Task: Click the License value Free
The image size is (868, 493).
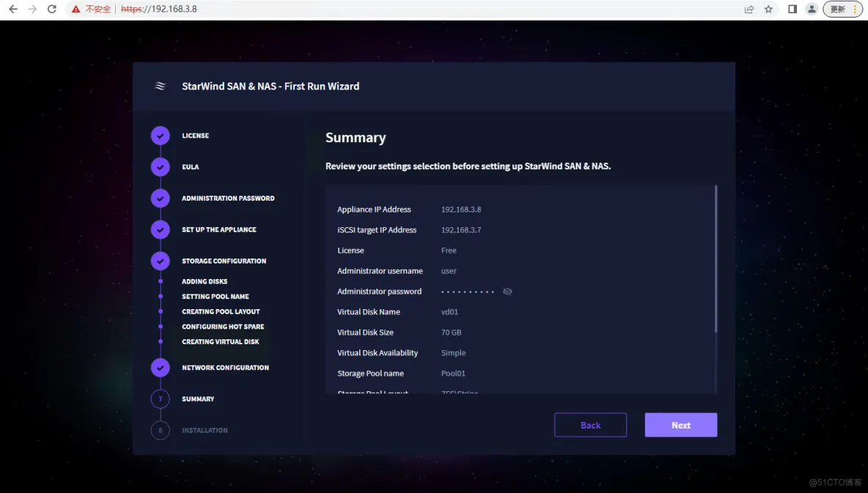Action: (x=449, y=250)
